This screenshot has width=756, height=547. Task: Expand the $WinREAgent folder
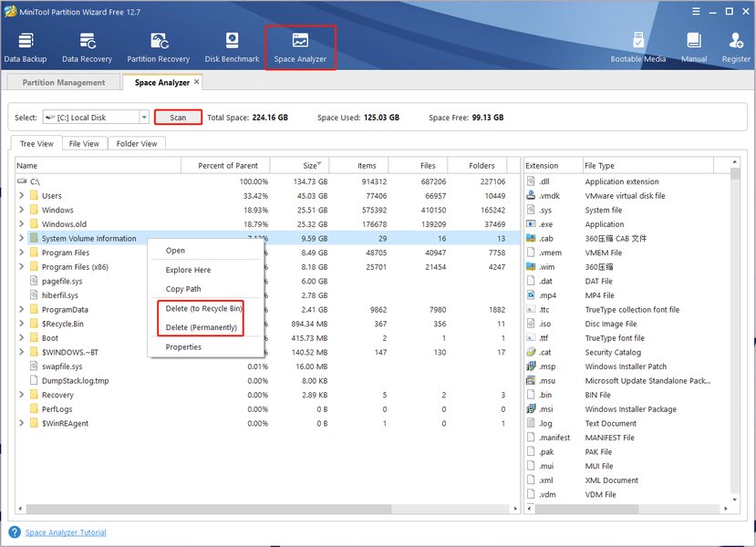point(21,423)
